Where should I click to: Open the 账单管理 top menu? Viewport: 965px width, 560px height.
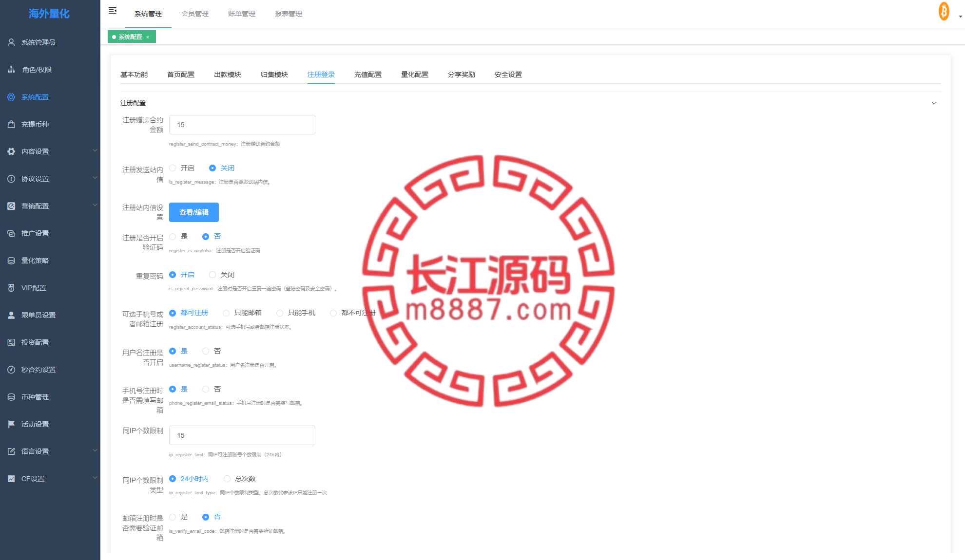point(242,14)
